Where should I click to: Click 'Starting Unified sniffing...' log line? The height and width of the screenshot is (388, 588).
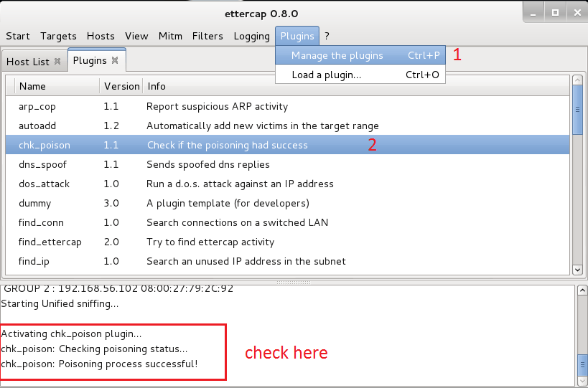[60, 304]
